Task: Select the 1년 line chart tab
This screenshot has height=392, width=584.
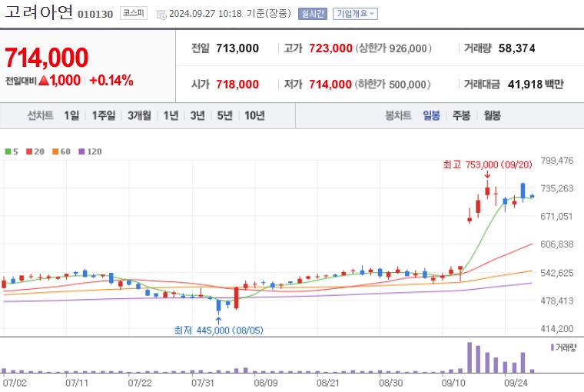Action: click(171, 115)
